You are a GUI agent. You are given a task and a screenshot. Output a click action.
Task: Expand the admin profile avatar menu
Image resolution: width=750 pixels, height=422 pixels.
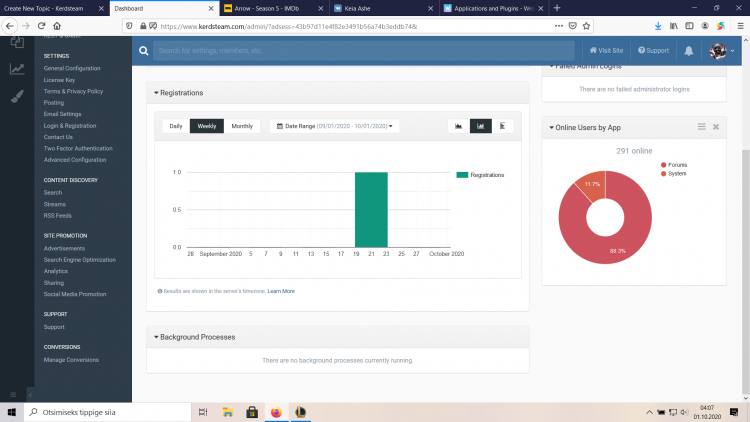[721, 50]
